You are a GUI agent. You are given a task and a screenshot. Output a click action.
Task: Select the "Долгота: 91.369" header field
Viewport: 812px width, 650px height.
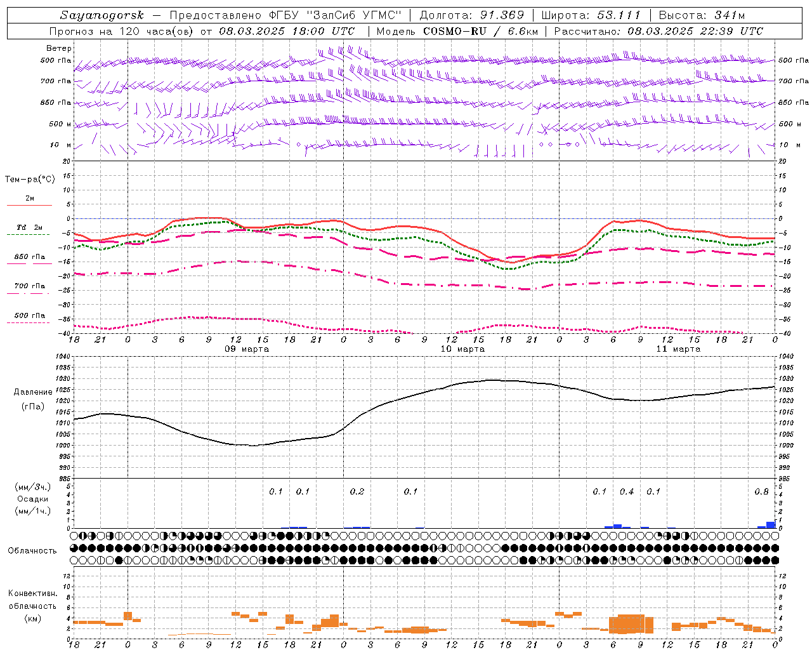pyautogui.click(x=472, y=15)
